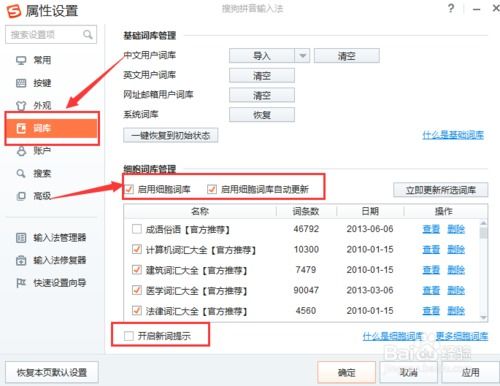Screen dimensions: 500x386
Task: Focus the 搜索设置项 search field
Action: pyautogui.click(x=51, y=35)
